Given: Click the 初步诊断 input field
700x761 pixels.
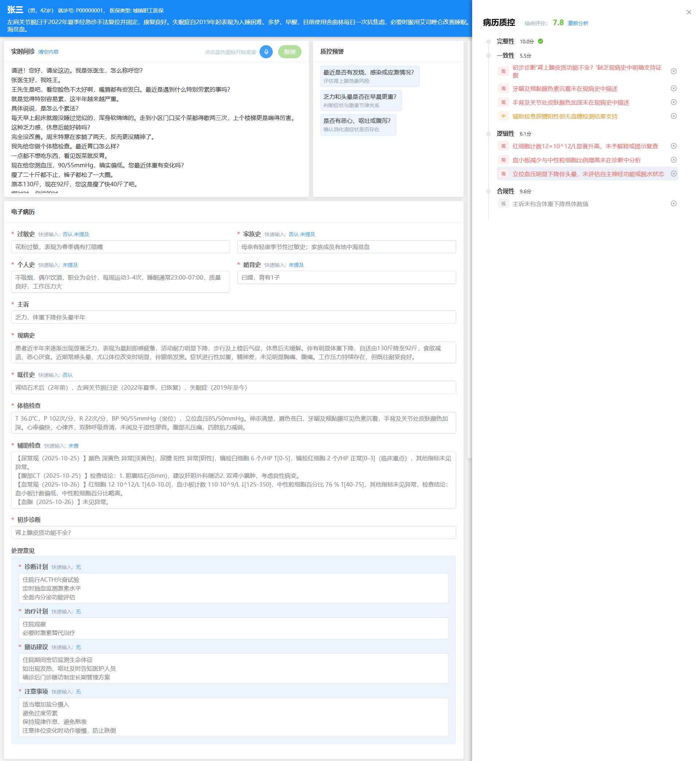Looking at the screenshot, I should 233,532.
